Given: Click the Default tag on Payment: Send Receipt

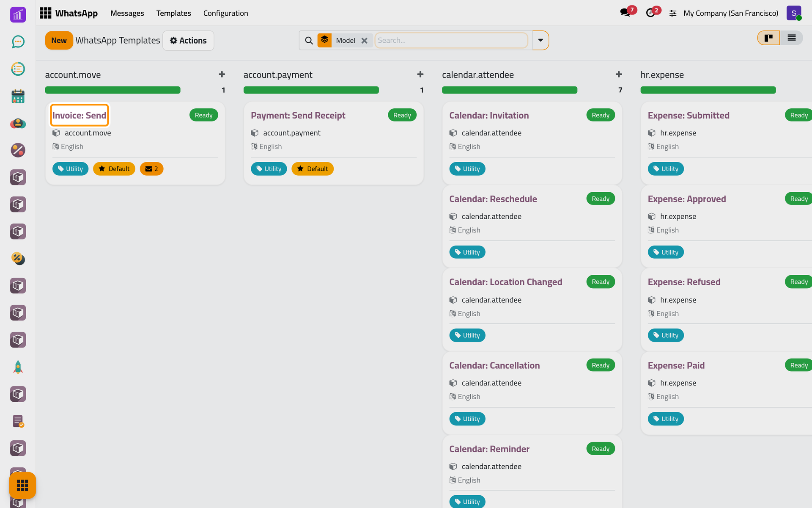Looking at the screenshot, I should 313,169.
